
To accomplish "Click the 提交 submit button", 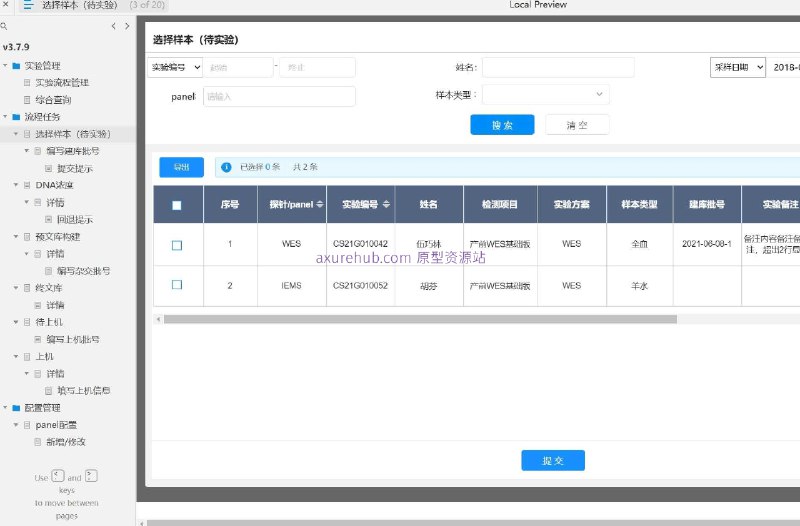I will [553, 461].
